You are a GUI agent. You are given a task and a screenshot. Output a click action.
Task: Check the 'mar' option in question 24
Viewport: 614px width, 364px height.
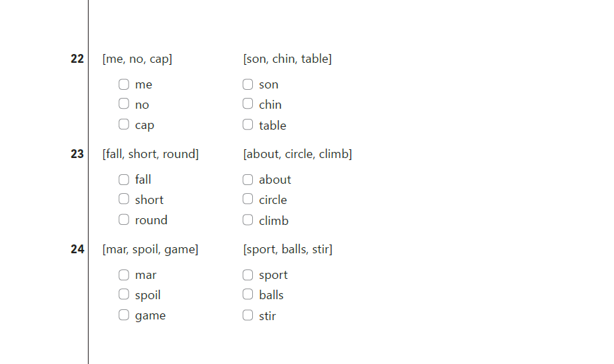click(124, 275)
